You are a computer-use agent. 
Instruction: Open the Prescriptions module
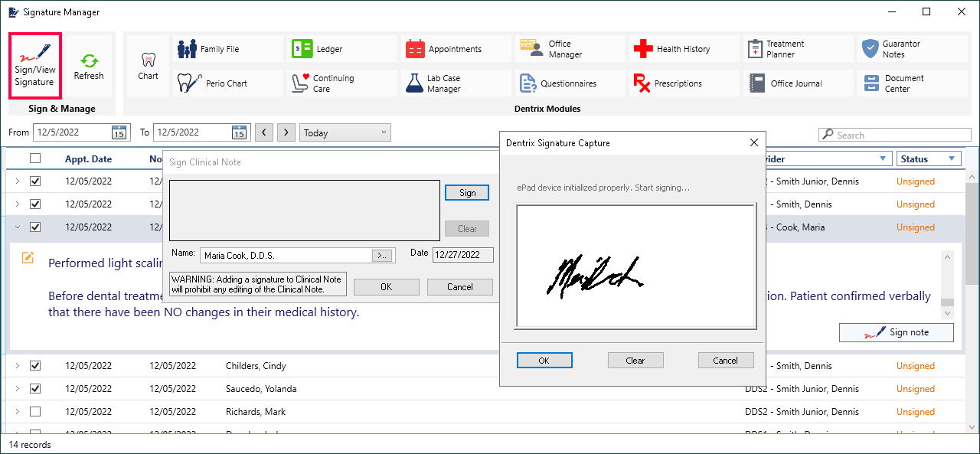[x=684, y=83]
